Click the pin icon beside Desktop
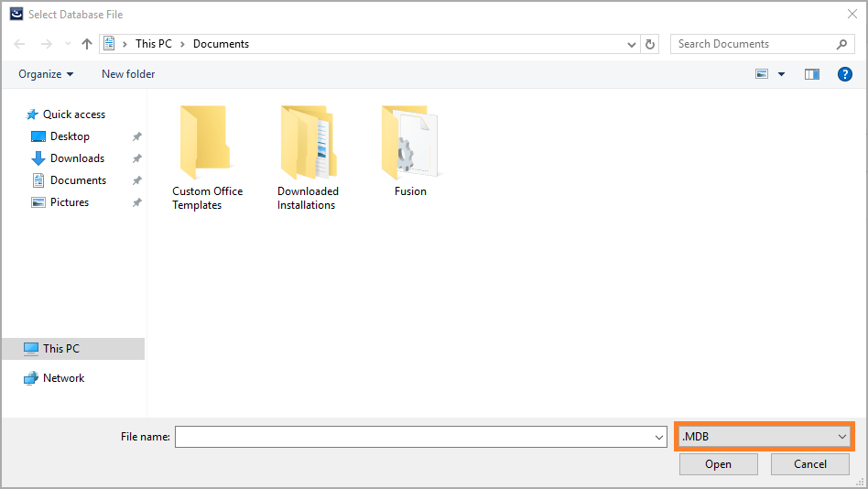The height and width of the screenshot is (489, 868). pyautogui.click(x=136, y=136)
